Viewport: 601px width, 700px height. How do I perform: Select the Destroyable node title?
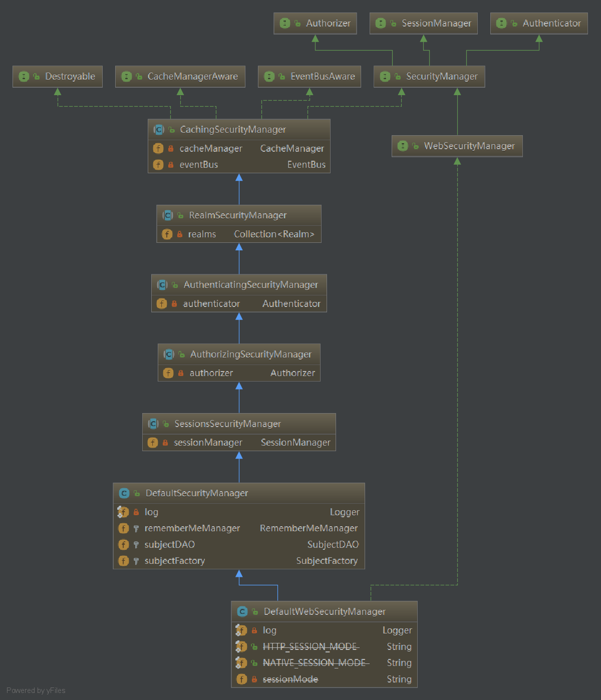(x=70, y=76)
